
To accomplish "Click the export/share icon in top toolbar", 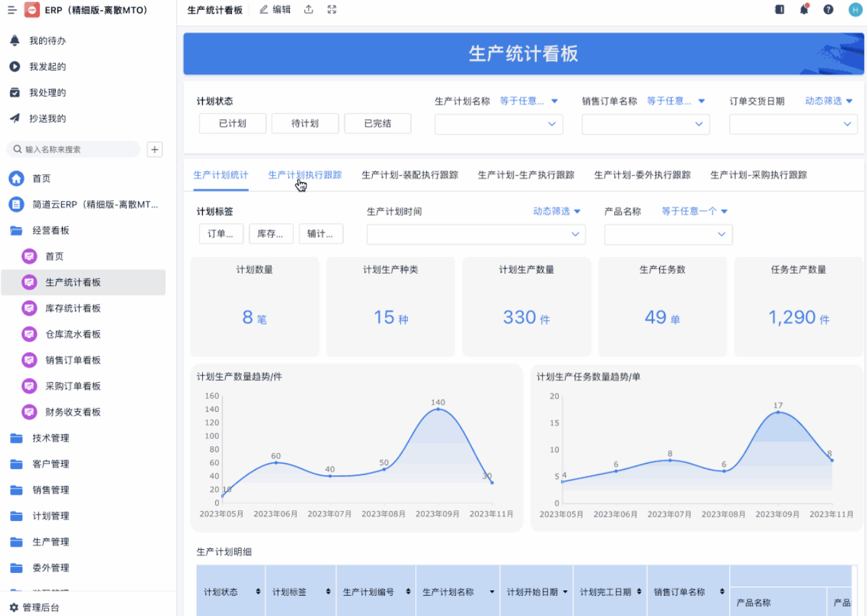I will pyautogui.click(x=309, y=9).
